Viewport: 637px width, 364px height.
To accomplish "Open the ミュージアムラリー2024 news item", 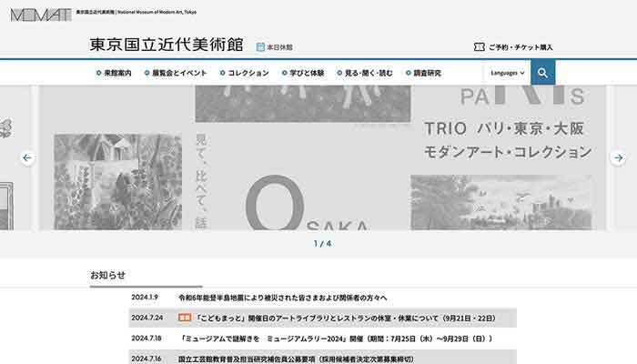I will point(335,339).
